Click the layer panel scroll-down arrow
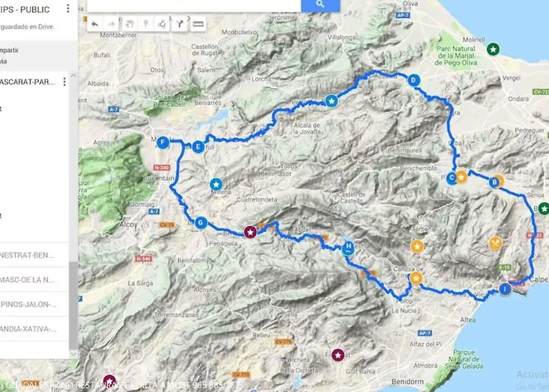 point(73,354)
